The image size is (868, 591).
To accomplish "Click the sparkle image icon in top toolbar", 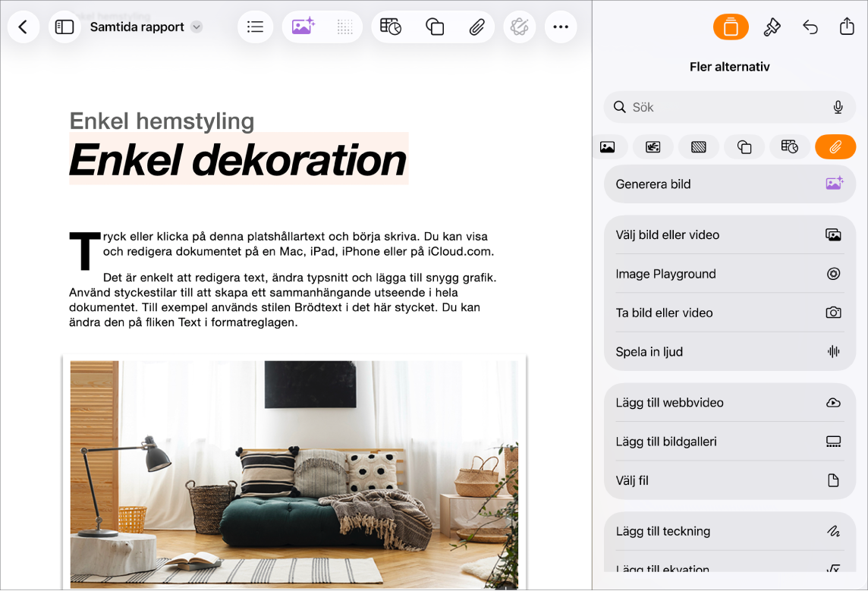I will pyautogui.click(x=303, y=27).
